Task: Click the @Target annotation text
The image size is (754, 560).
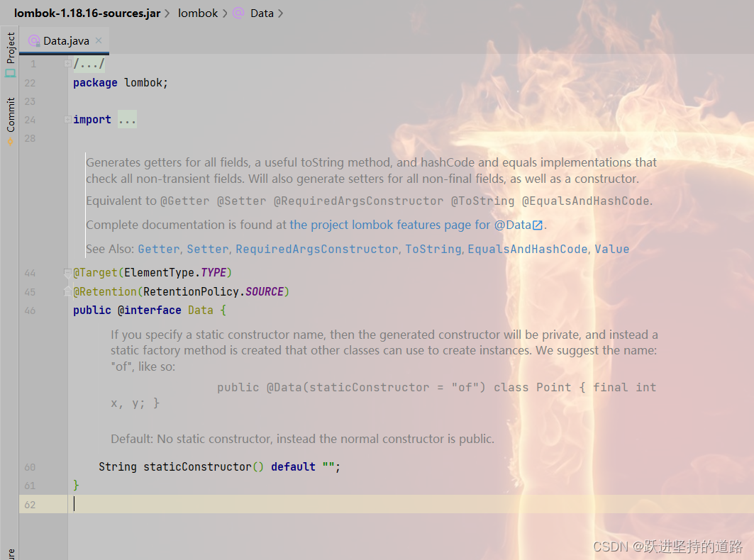Action: (x=95, y=272)
